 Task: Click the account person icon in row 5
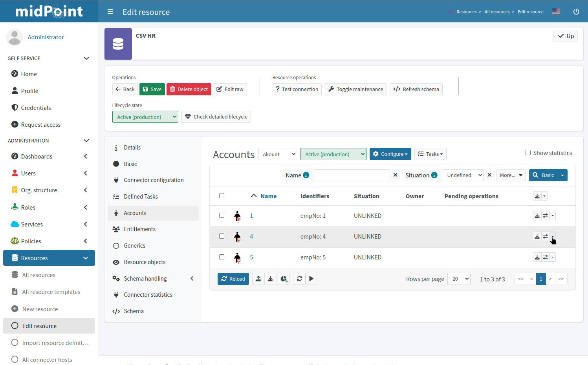pos(237,257)
